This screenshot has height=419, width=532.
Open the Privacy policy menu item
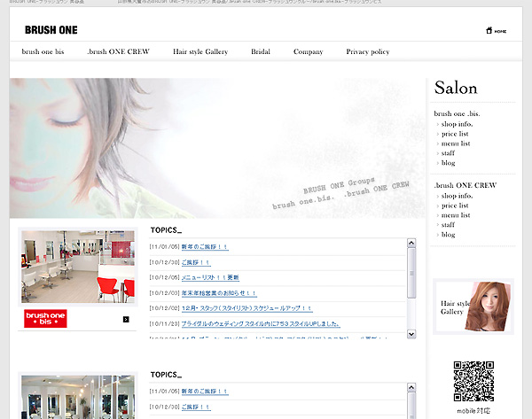click(x=368, y=51)
